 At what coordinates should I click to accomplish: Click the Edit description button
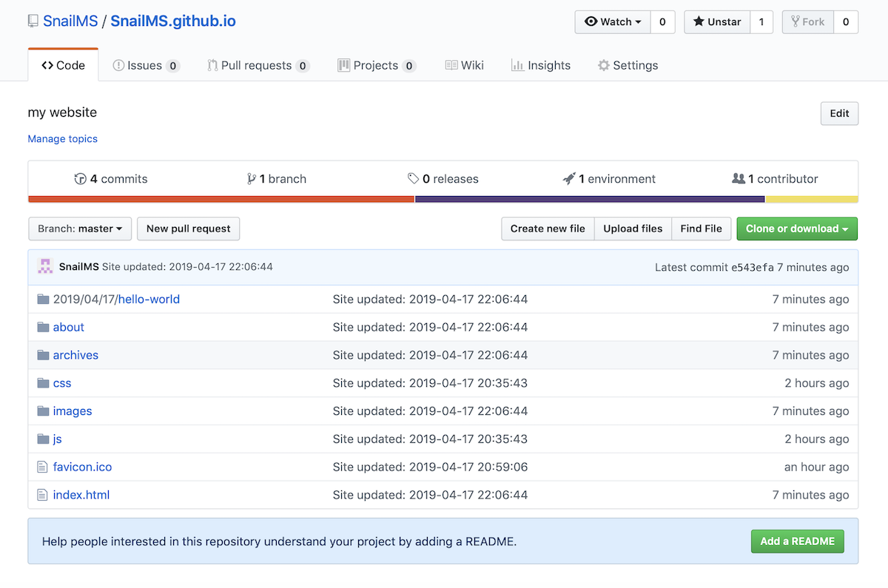tap(839, 113)
